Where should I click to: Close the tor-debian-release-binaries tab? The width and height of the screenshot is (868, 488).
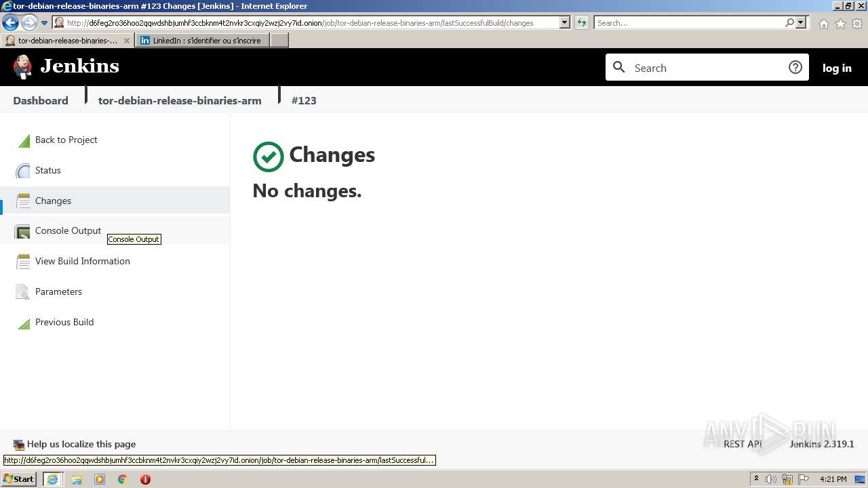click(127, 41)
